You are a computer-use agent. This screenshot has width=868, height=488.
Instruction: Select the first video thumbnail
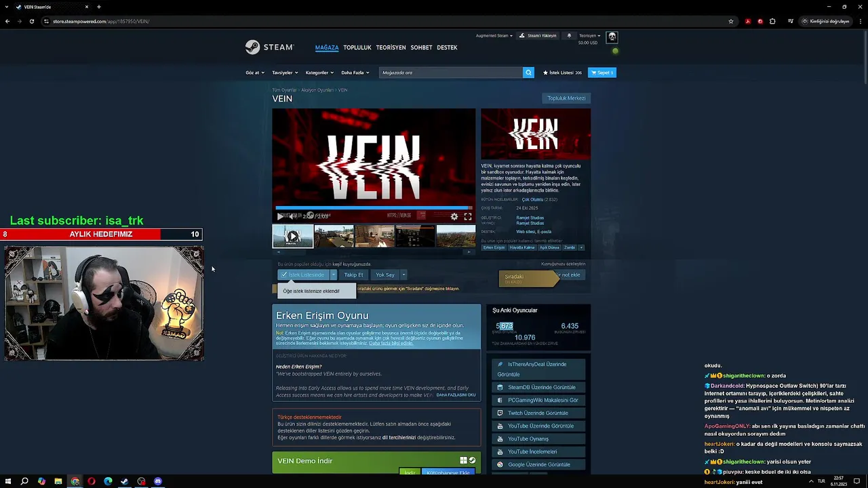click(292, 236)
